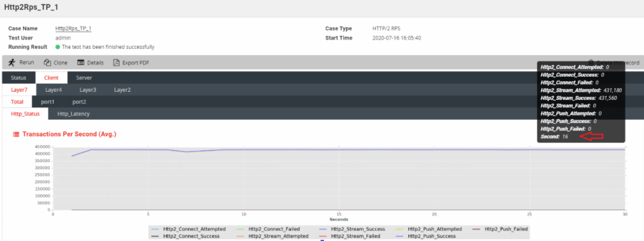Click the Rerun running-man icon
644x241 pixels.
pyautogui.click(x=12, y=62)
